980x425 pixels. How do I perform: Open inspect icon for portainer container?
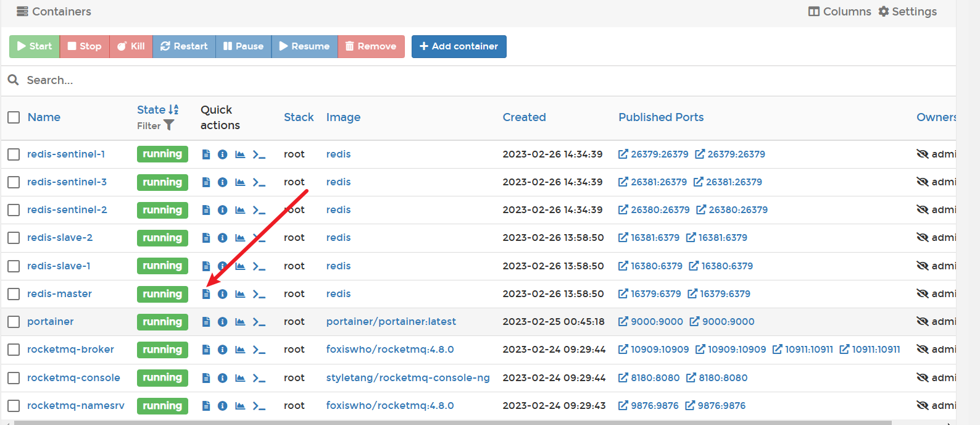(223, 322)
